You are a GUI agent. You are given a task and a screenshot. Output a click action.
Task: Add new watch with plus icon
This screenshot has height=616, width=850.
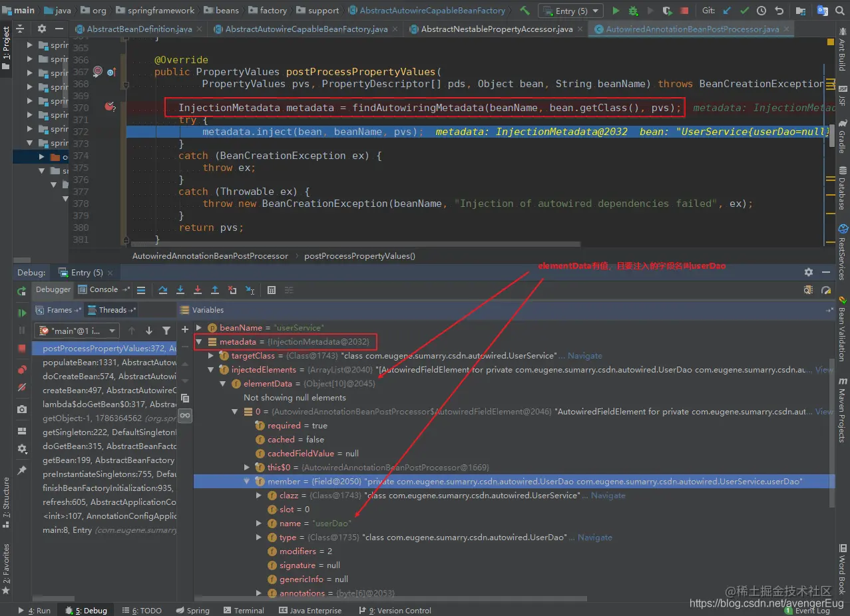click(x=185, y=329)
